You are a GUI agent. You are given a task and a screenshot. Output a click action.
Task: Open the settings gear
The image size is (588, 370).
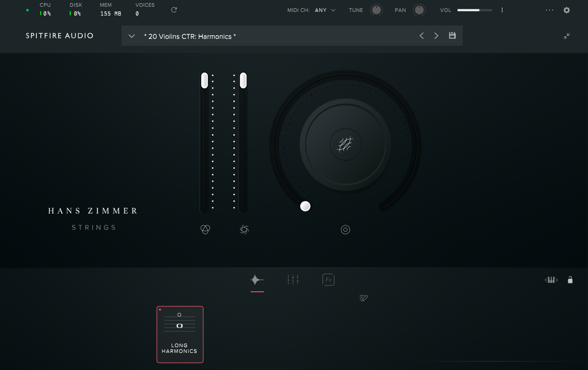[x=567, y=10]
